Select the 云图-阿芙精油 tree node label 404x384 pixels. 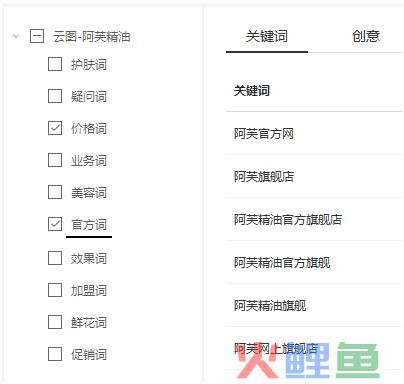tap(92, 36)
